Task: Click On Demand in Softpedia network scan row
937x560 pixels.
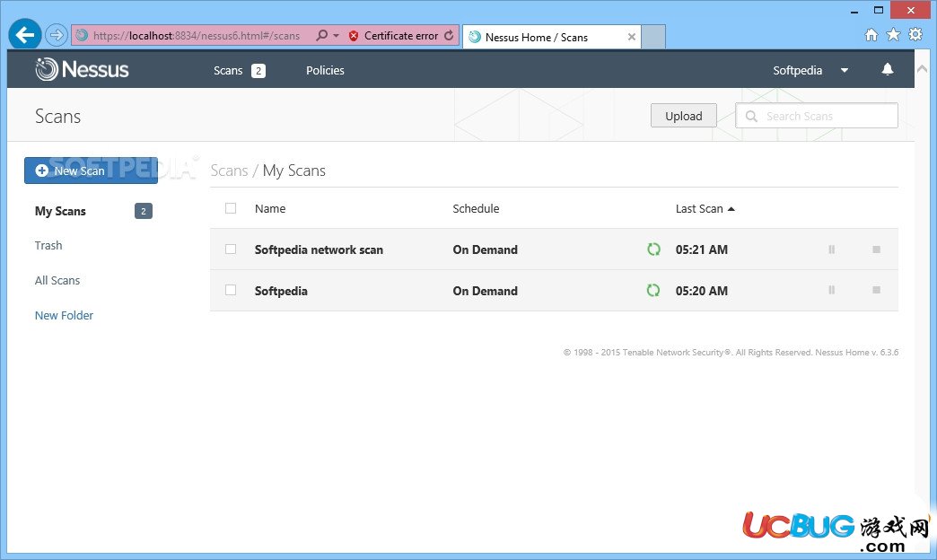Action: coord(486,249)
